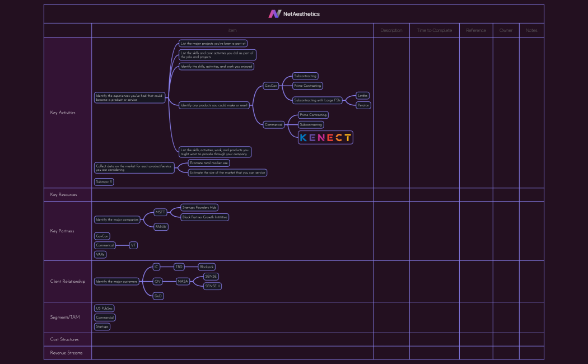Select the Peraton node

coord(363,105)
